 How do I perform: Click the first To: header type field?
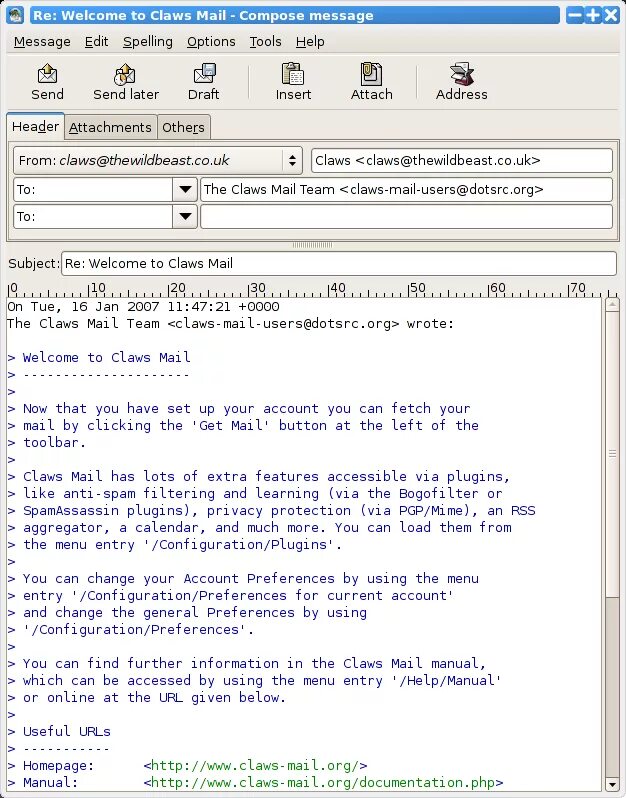[93, 190]
